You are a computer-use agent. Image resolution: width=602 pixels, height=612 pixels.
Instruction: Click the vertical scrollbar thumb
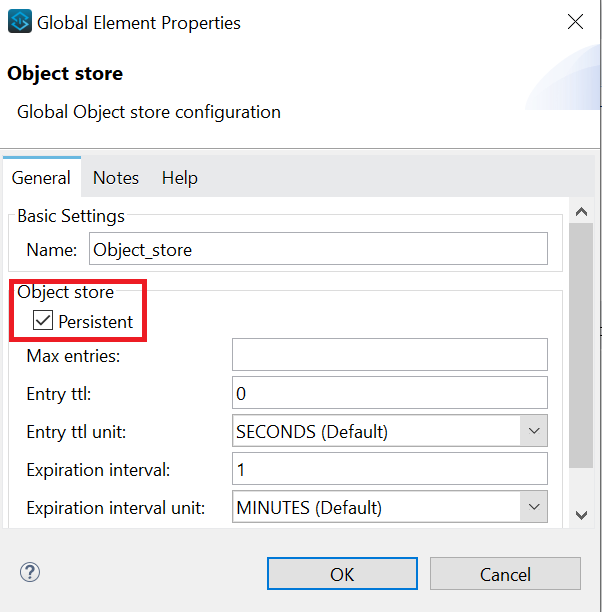pos(581,340)
